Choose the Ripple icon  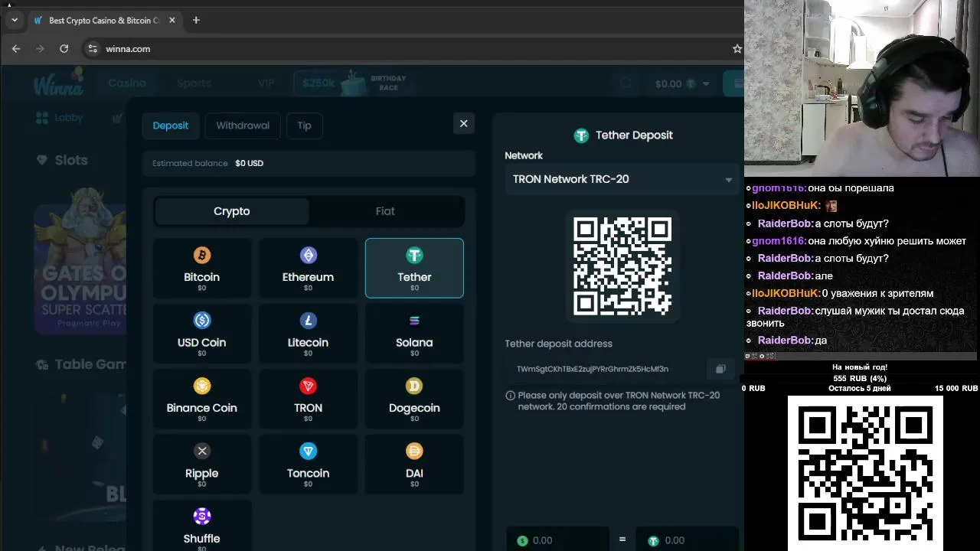tap(202, 451)
